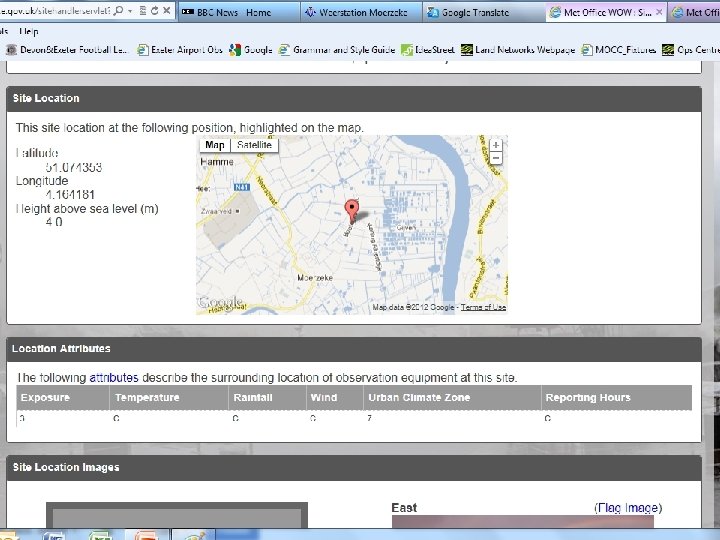Click the East site photo thumbnail
Viewport: 720px width, 540px height.
click(523, 522)
